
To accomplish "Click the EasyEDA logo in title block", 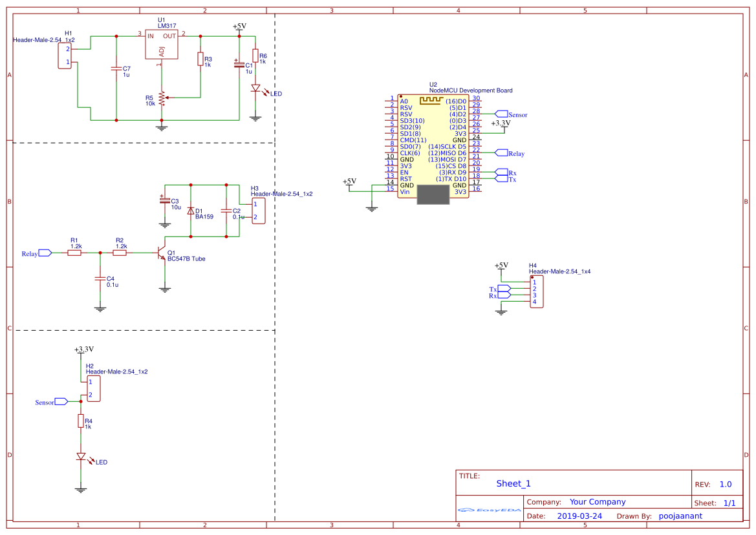I will click(489, 510).
